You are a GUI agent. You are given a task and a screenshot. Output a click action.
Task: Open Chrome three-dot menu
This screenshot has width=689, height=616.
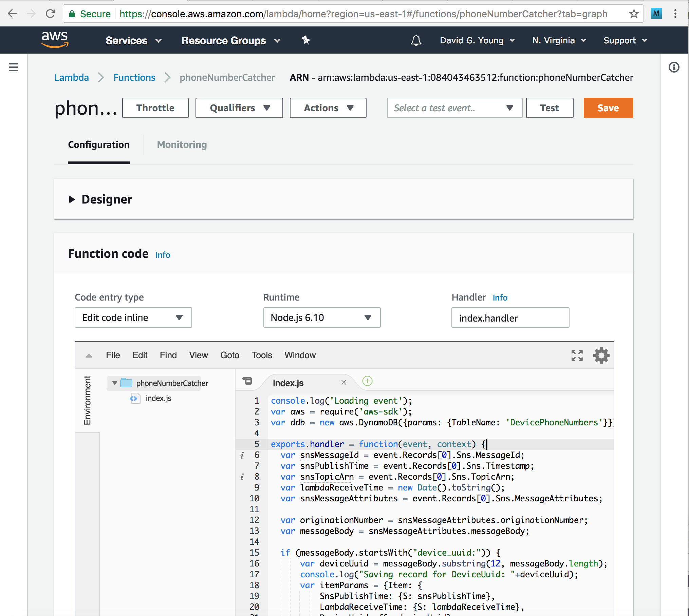[675, 14]
